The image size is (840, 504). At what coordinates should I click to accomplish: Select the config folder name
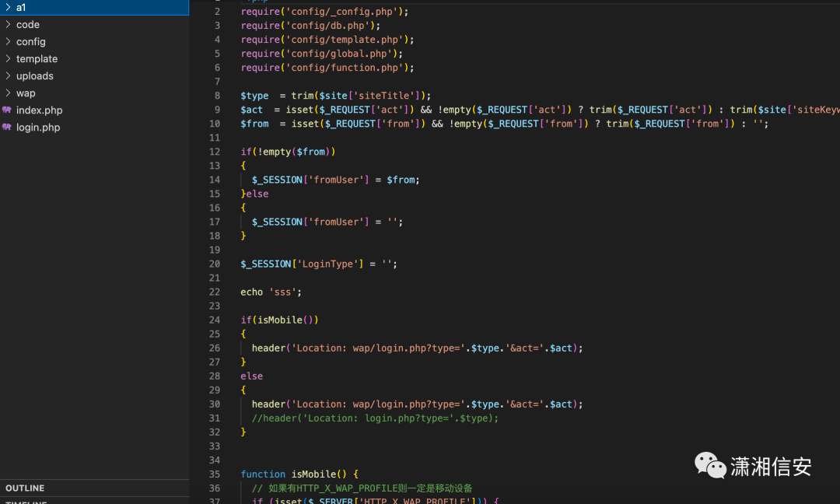(x=31, y=42)
